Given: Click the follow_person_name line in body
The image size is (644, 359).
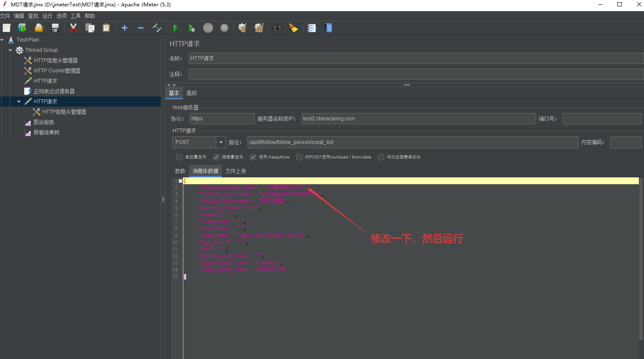Looking at the screenshot, I should tap(255, 187).
